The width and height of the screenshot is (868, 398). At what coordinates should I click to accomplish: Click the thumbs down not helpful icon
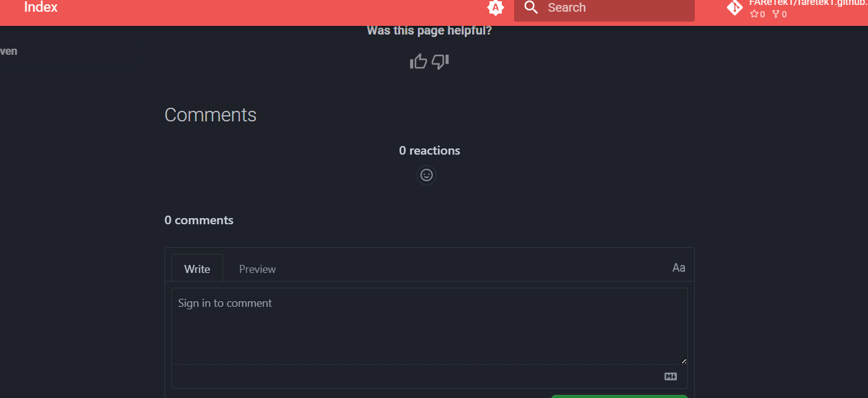[x=440, y=62]
